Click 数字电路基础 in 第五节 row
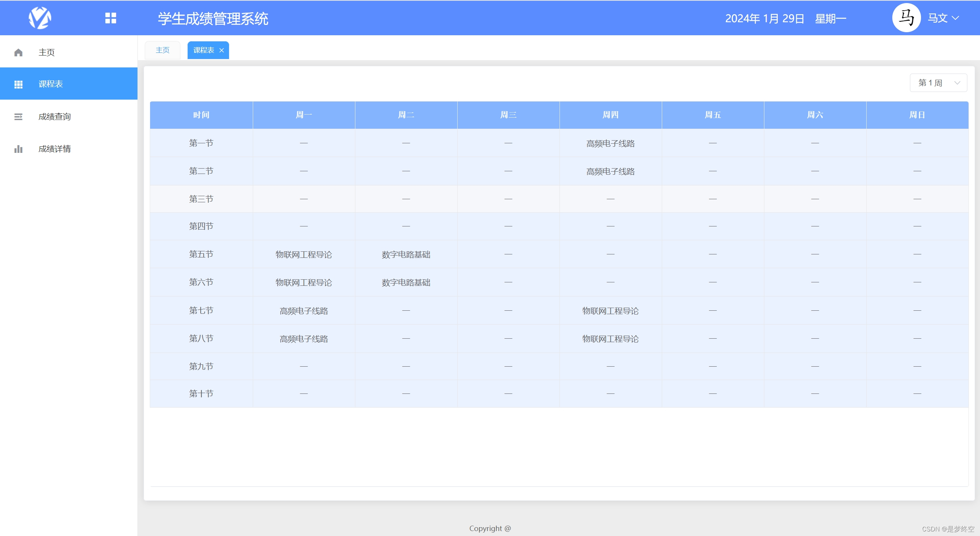Viewport: 980px width, 536px height. click(x=406, y=254)
